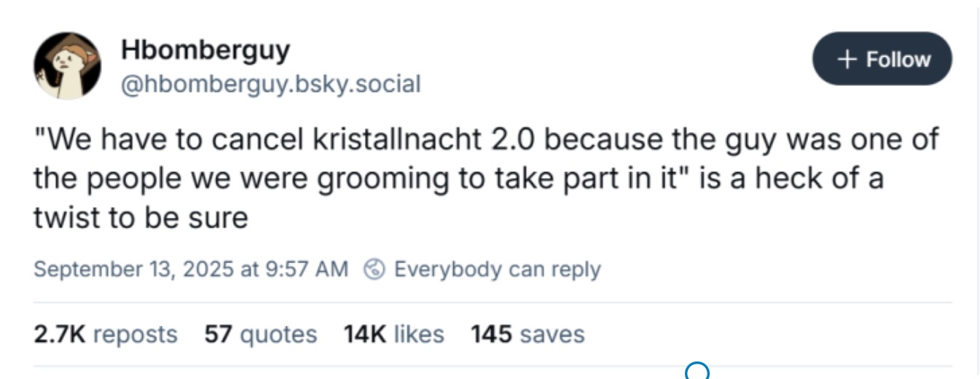Open the Hbomberguy display name link
980x379 pixels.
click(205, 50)
